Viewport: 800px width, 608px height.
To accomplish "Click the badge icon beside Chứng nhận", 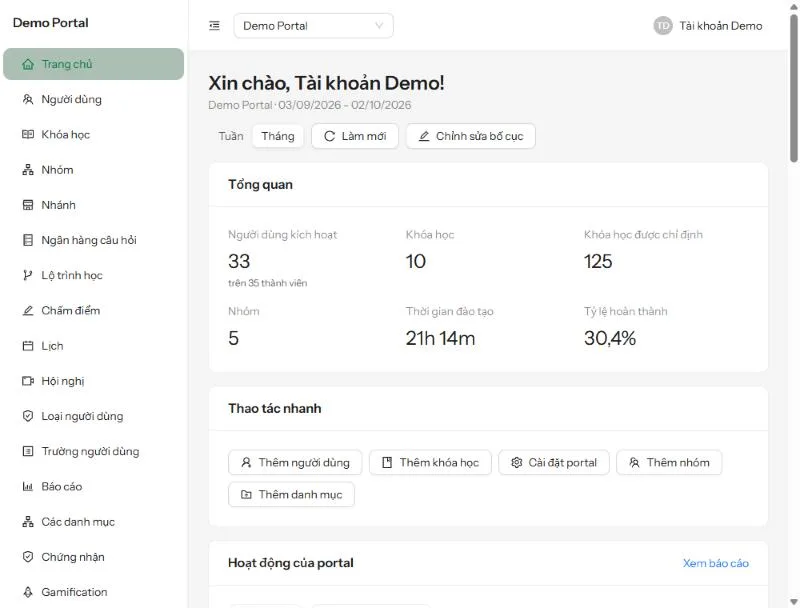I will (28, 557).
